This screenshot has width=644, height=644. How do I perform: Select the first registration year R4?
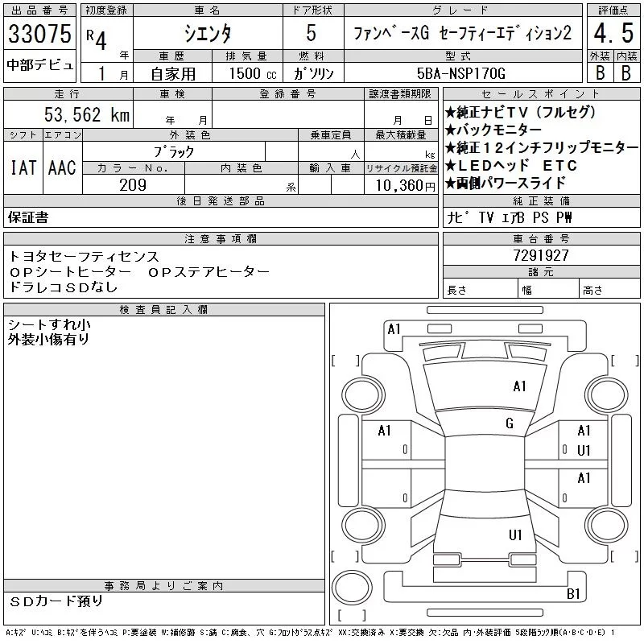tap(97, 39)
